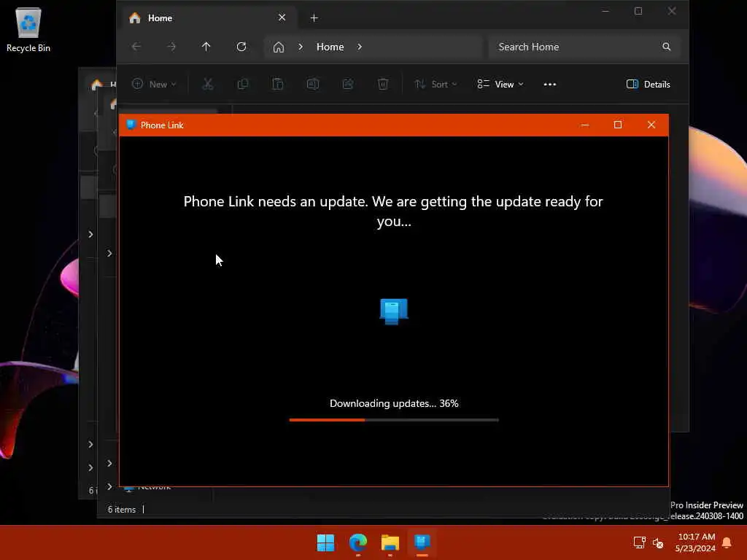This screenshot has height=560, width=747.
Task: Click the Copy icon in File Explorer toolbar
Action: (x=243, y=85)
